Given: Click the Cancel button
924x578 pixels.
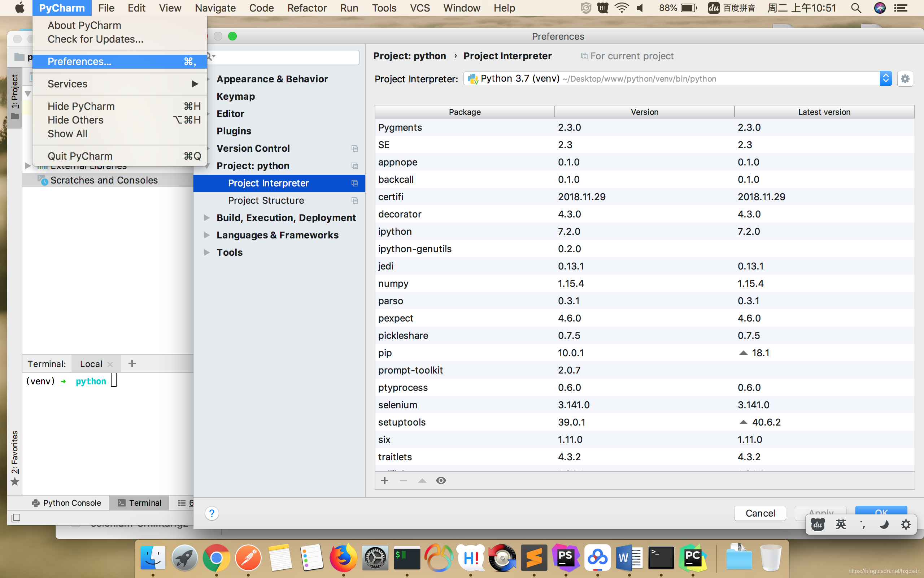Looking at the screenshot, I should [x=760, y=513].
